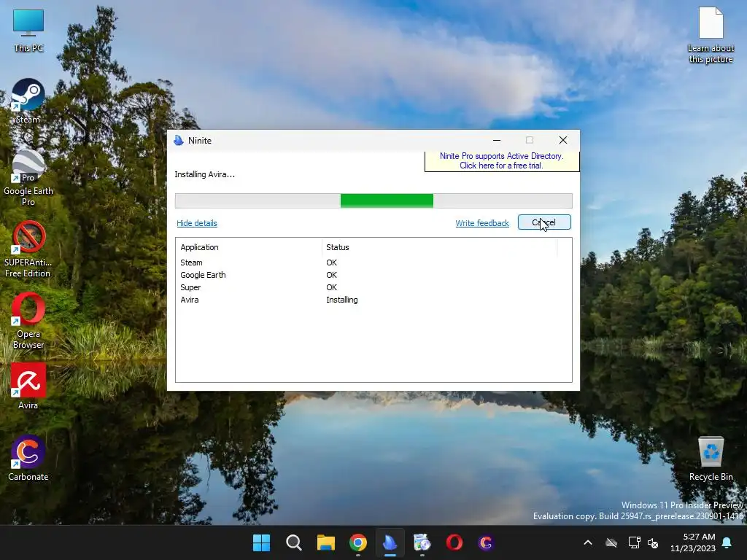
Task: Open the clock and date panel
Action: click(693, 542)
